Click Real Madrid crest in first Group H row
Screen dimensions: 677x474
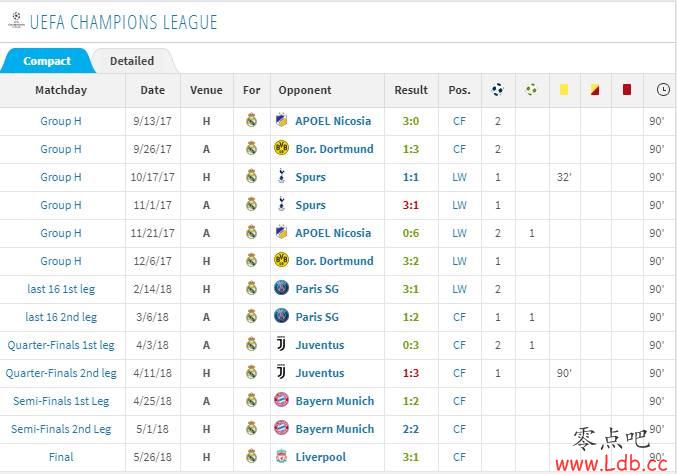(251, 120)
